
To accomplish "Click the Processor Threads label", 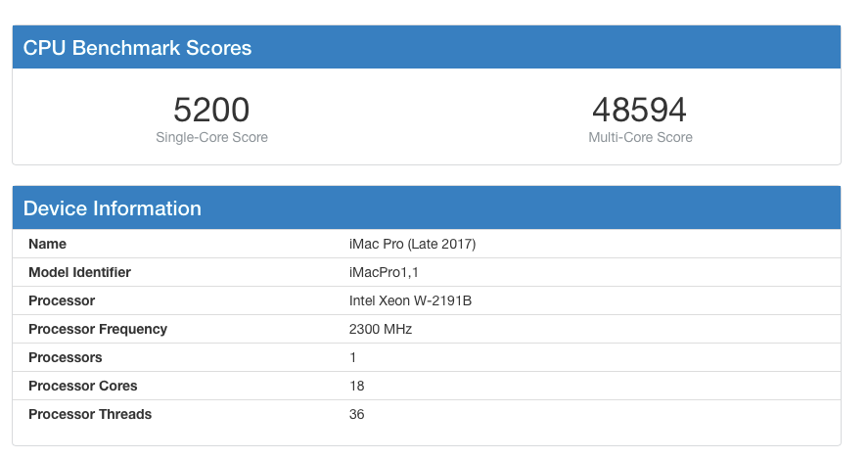I will pyautogui.click(x=90, y=414).
